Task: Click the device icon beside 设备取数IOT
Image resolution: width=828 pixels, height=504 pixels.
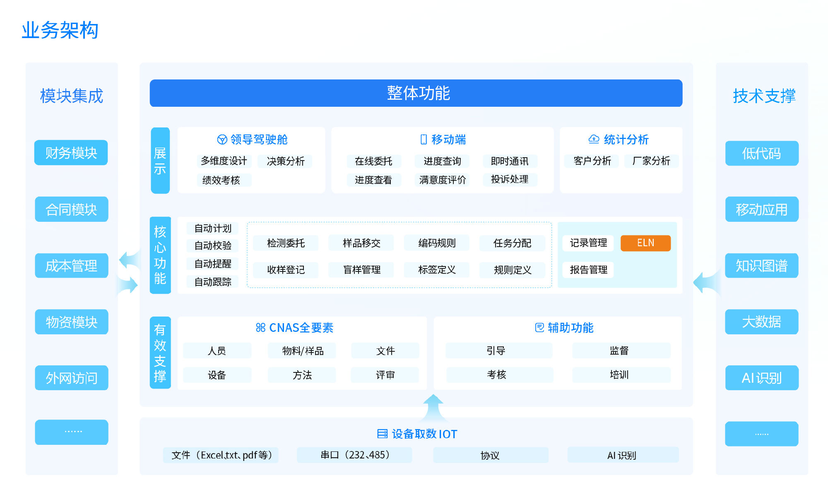Action: click(382, 434)
